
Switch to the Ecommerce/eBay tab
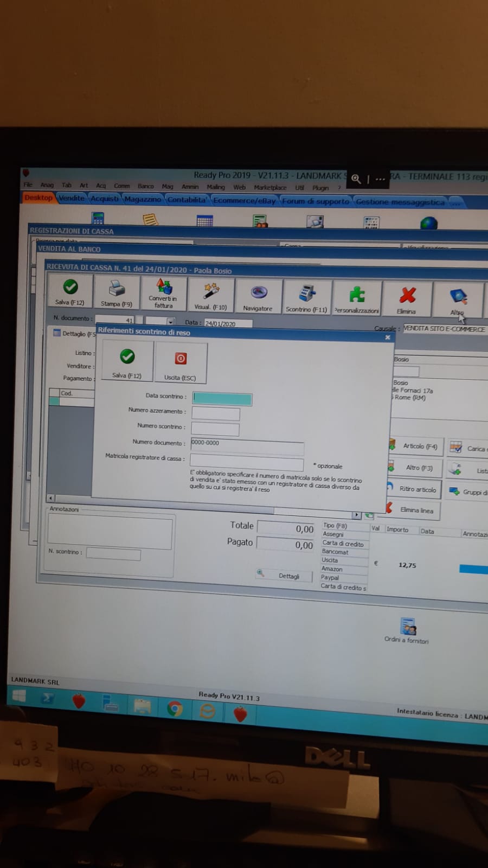pos(245,201)
